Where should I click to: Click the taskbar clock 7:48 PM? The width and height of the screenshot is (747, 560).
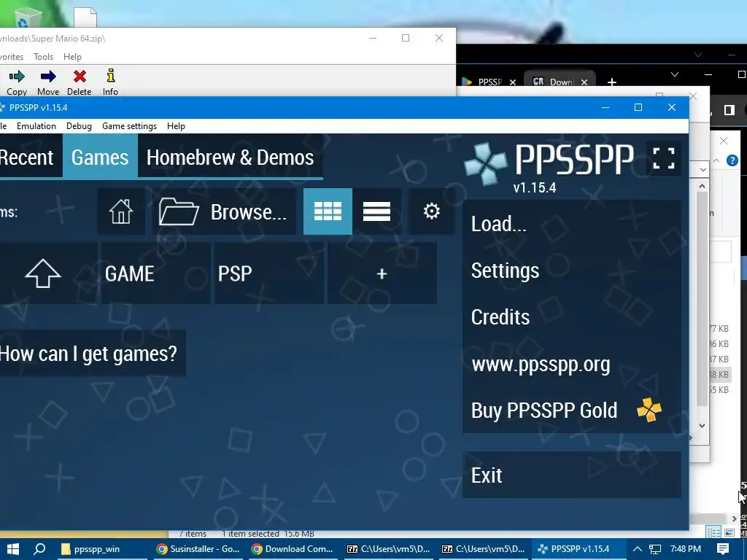(x=685, y=549)
